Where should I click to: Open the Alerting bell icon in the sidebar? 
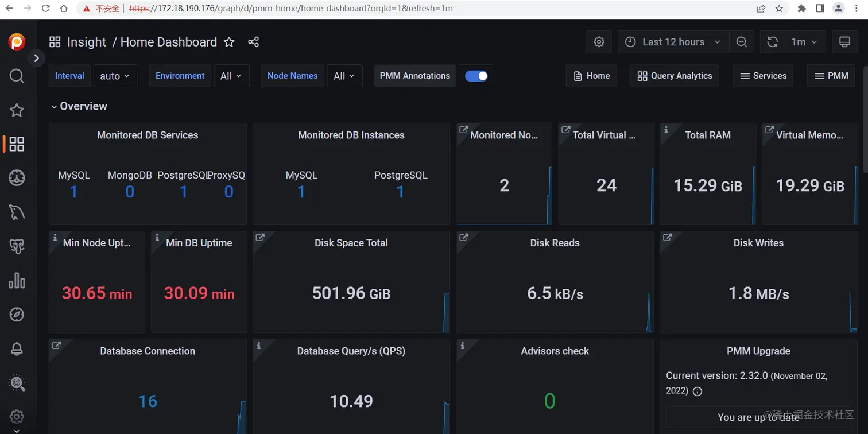coord(17,348)
